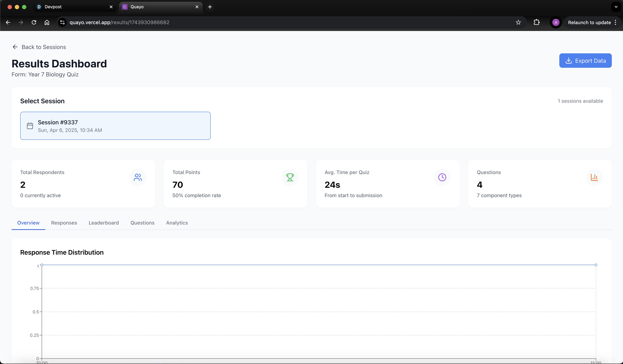Click the Total Respondents people icon

tap(138, 177)
